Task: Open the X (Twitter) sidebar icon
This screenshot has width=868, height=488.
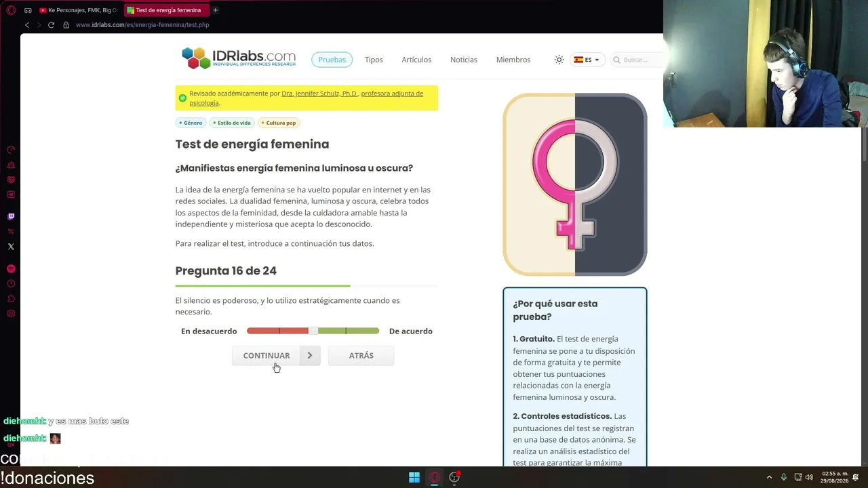Action: coord(11,247)
